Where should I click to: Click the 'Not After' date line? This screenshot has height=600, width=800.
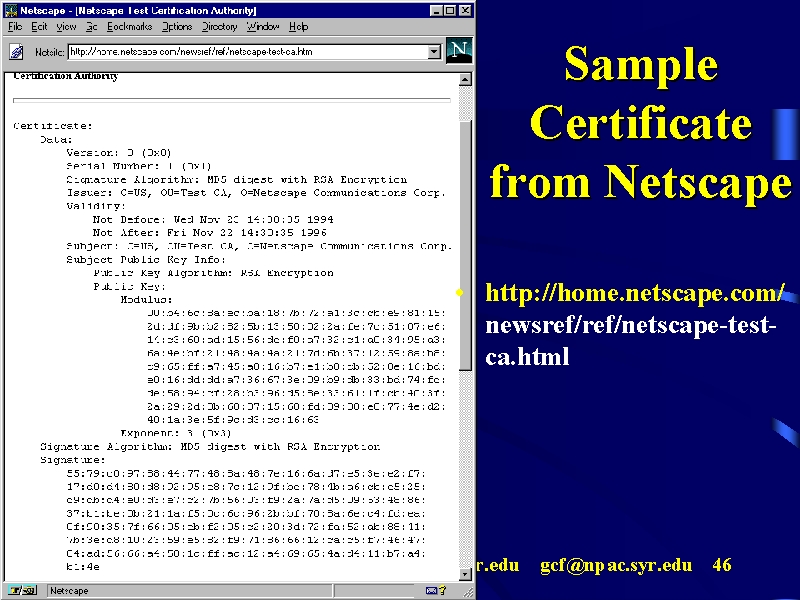tap(210, 233)
